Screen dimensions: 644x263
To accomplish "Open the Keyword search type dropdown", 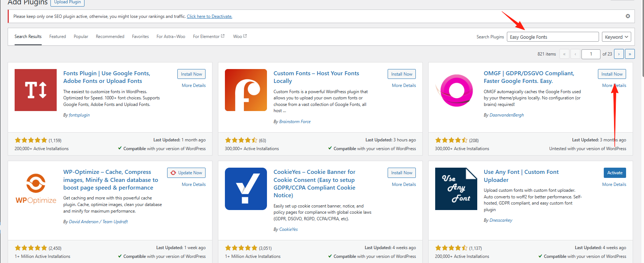I will (x=616, y=37).
